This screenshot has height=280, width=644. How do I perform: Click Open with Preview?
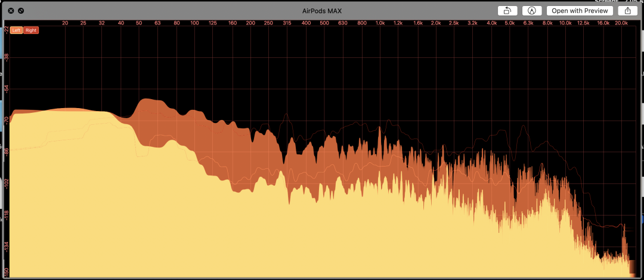coord(580,11)
